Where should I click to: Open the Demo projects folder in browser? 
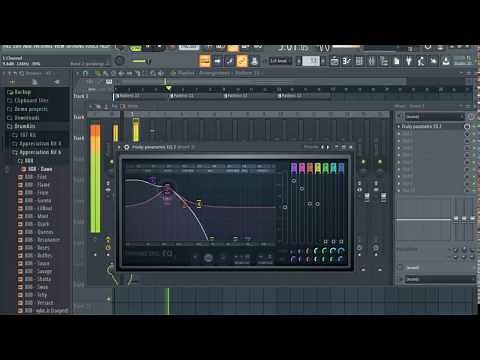[27, 109]
